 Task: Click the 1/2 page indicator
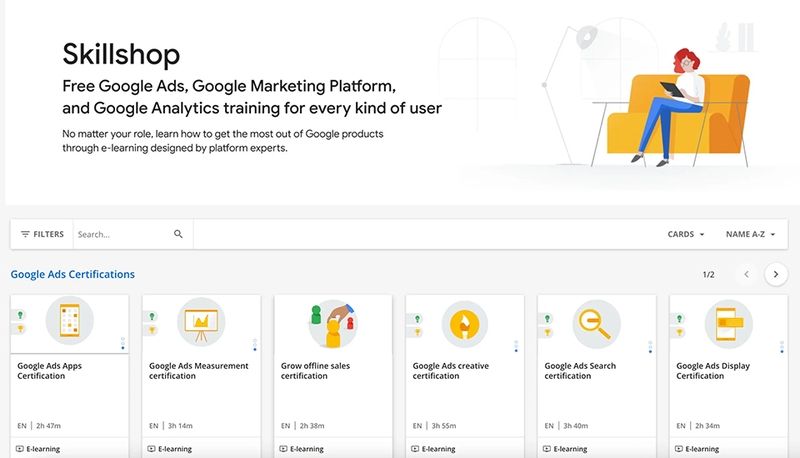pos(709,274)
